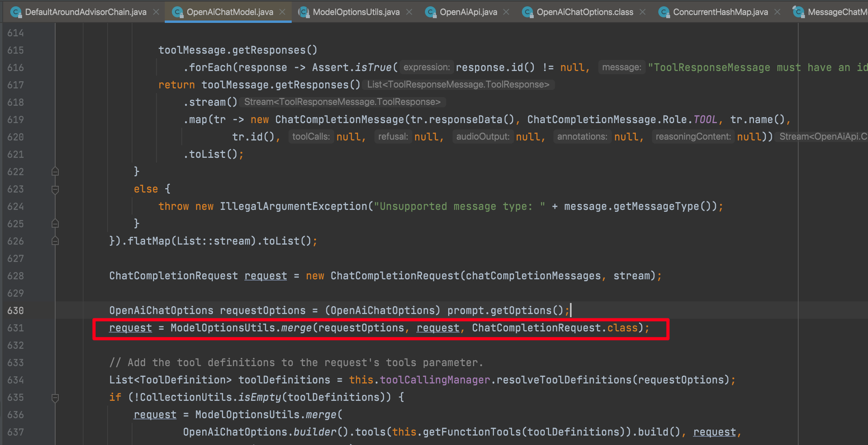Collapse the fold marker at line 622
Image resolution: width=868 pixels, height=445 pixels.
pos(55,172)
